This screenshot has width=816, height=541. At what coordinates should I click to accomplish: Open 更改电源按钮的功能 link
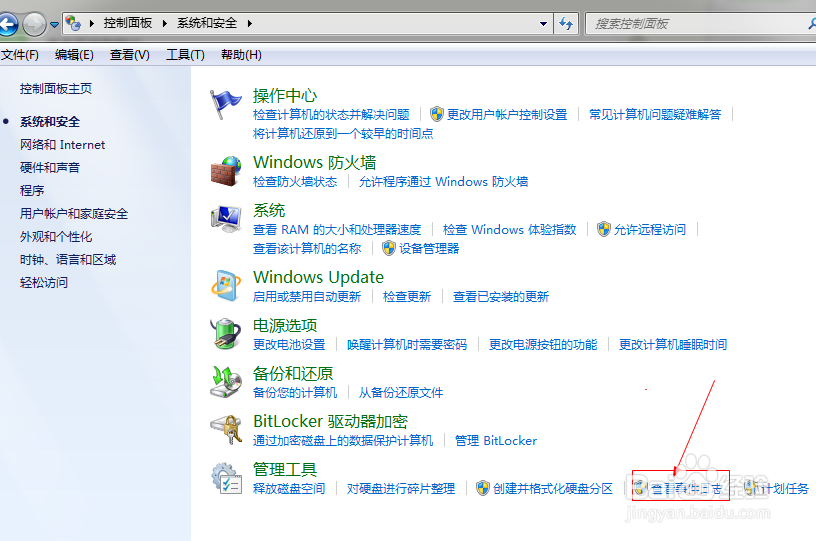543,344
